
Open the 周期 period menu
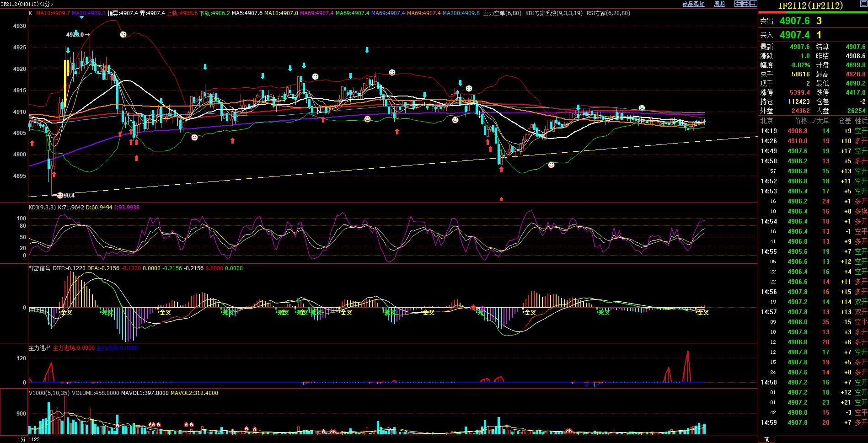[719, 4]
